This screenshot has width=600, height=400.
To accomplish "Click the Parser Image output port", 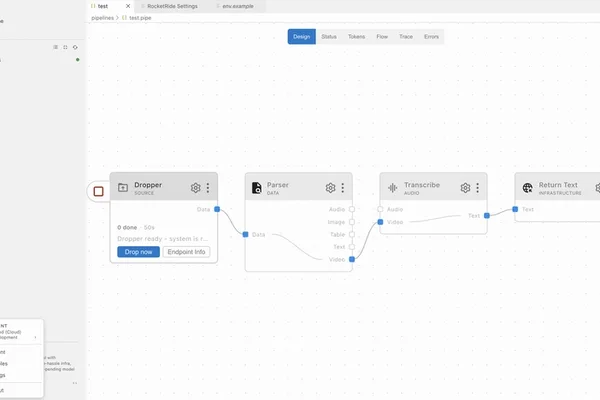I will pyautogui.click(x=352, y=222).
